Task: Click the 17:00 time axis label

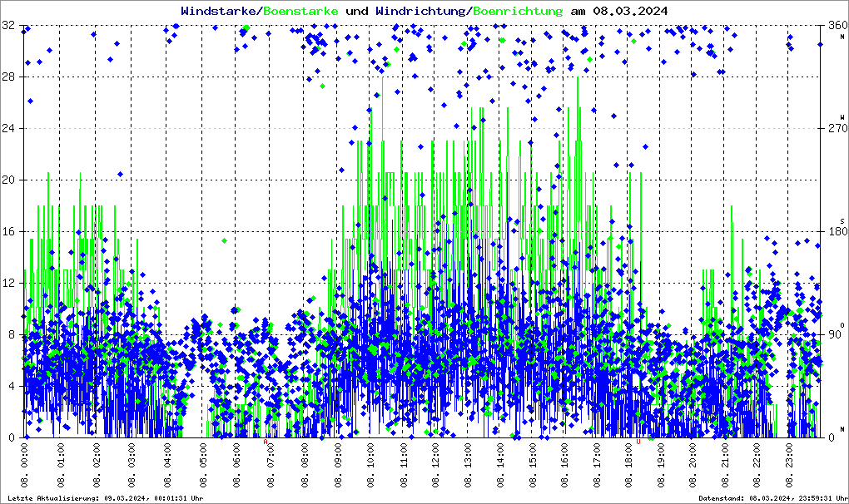Action: coord(597,465)
